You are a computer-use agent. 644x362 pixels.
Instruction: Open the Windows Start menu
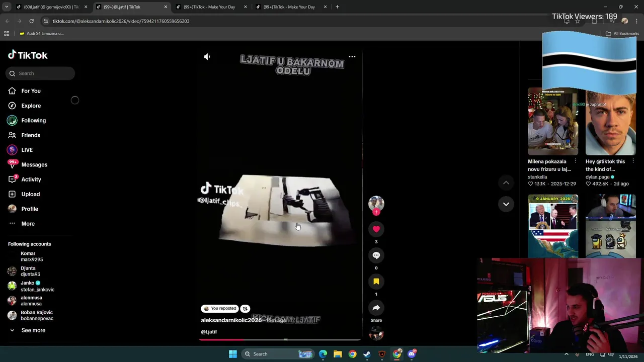click(233, 354)
